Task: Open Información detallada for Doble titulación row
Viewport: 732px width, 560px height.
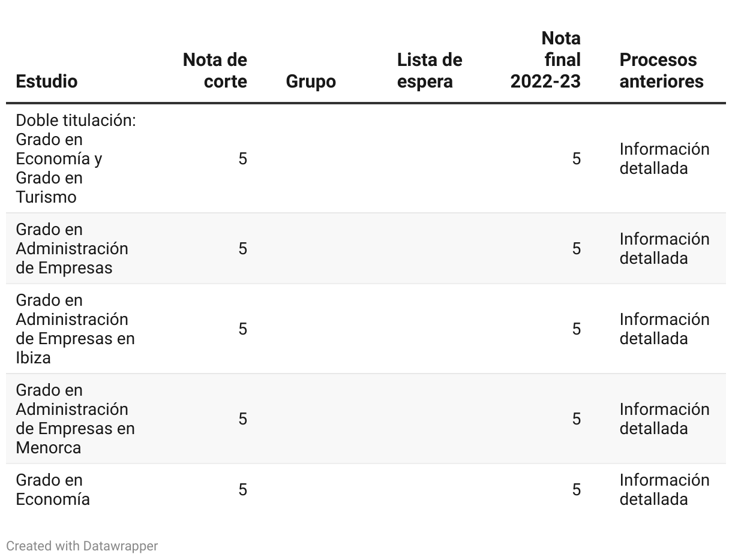Action: click(664, 158)
